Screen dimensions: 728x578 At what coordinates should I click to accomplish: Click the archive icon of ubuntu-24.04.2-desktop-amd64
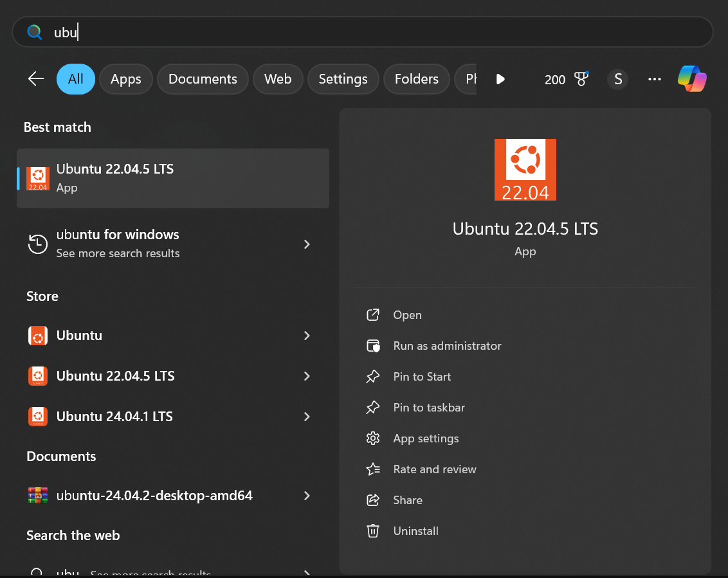pyautogui.click(x=37, y=495)
